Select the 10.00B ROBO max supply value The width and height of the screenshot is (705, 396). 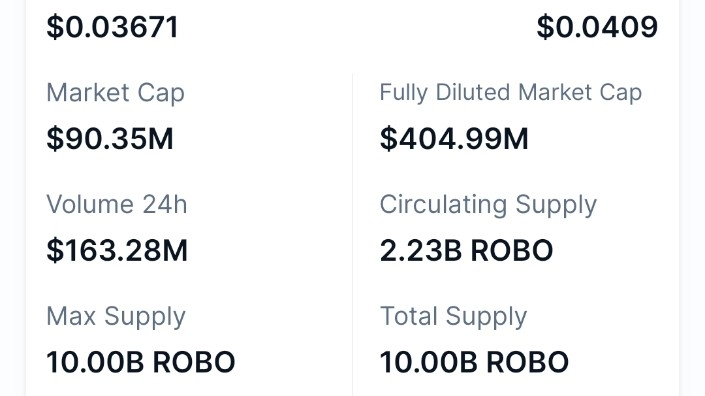141,362
